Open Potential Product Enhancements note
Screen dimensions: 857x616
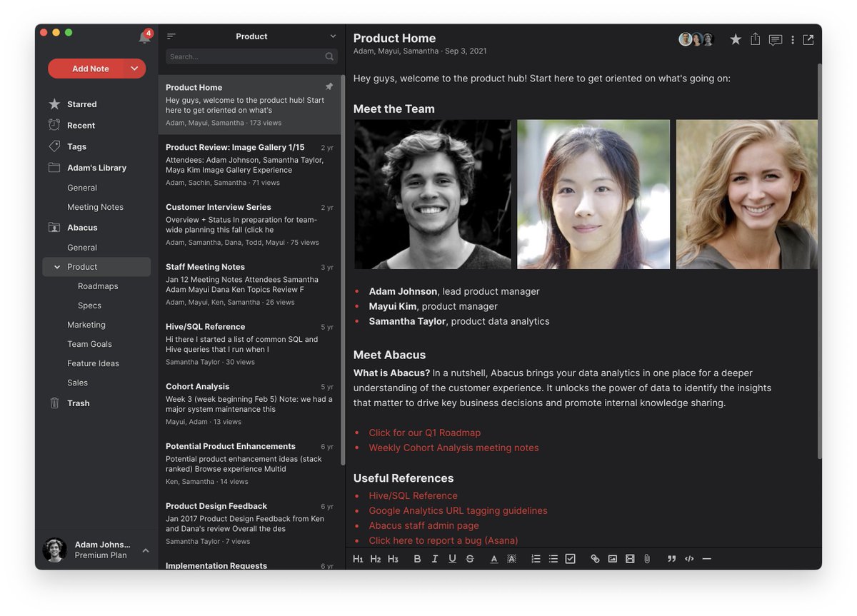(249, 464)
